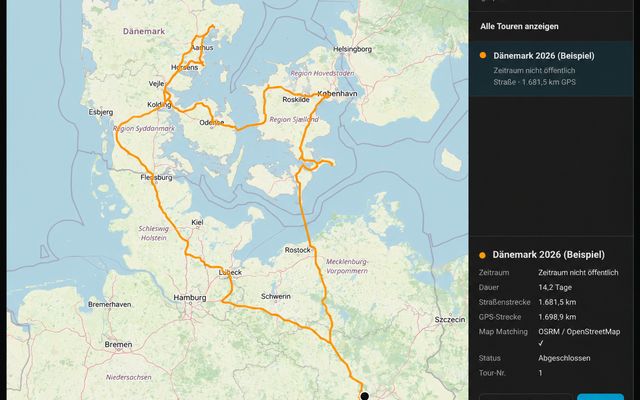Viewport: 640px width, 400px height.
Task: Click the 'Straßenstrecke' label
Action: [504, 302]
